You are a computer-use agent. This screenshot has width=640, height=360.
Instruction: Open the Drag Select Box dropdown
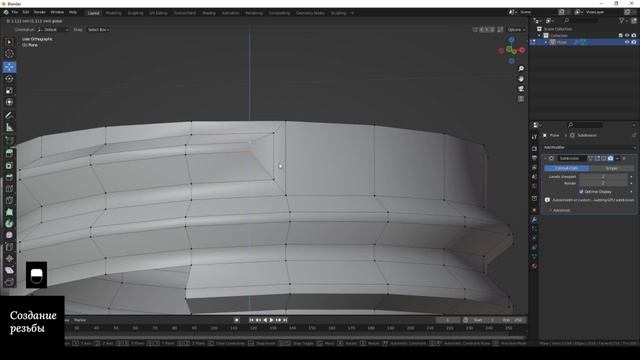click(x=98, y=30)
